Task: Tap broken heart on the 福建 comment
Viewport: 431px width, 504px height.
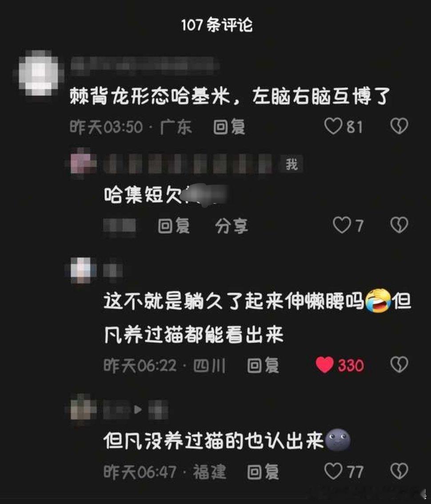Action: [399, 471]
